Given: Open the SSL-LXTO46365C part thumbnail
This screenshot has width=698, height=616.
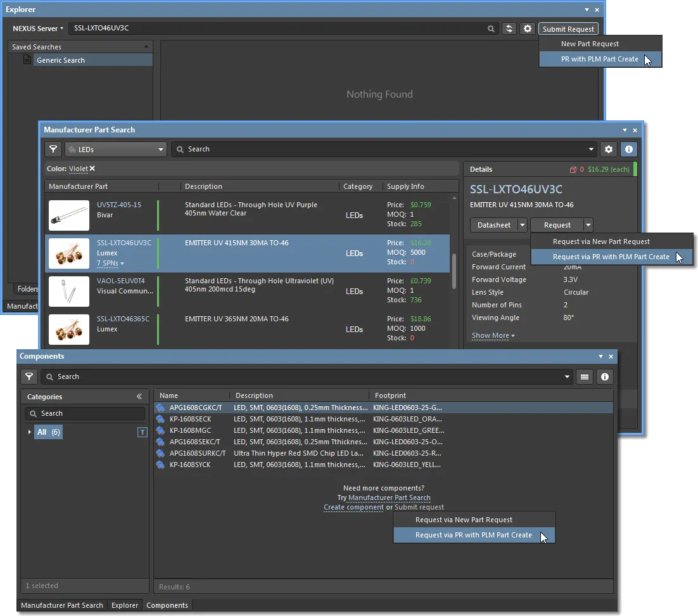Looking at the screenshot, I should click(69, 330).
